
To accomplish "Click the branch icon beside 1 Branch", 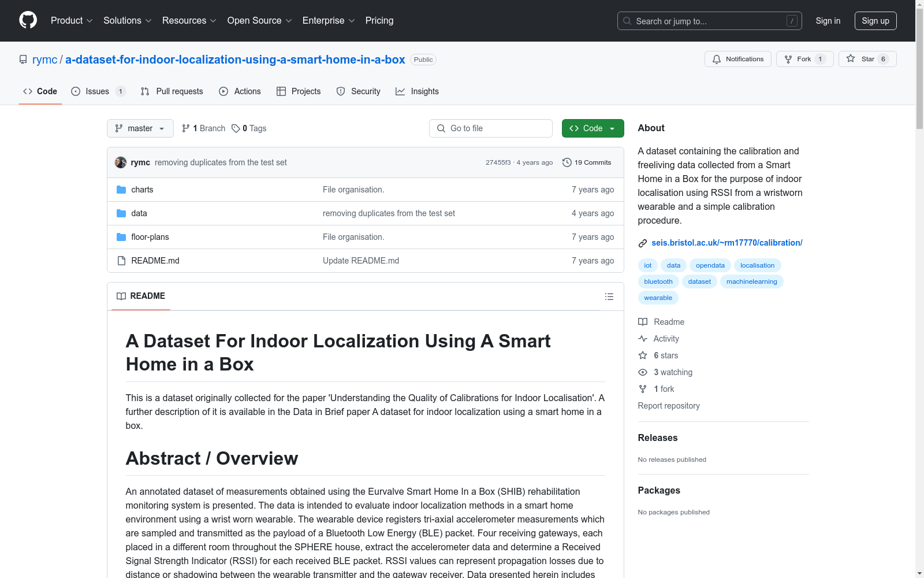I will 186,128.
